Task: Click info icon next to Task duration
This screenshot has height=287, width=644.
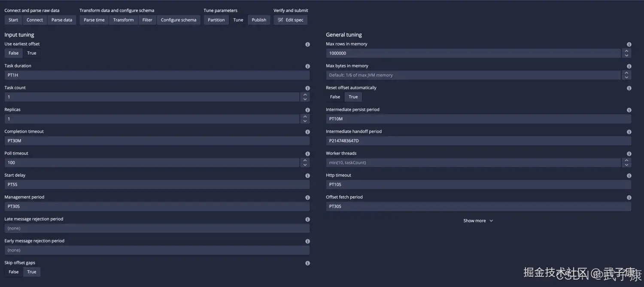Action: click(x=307, y=66)
